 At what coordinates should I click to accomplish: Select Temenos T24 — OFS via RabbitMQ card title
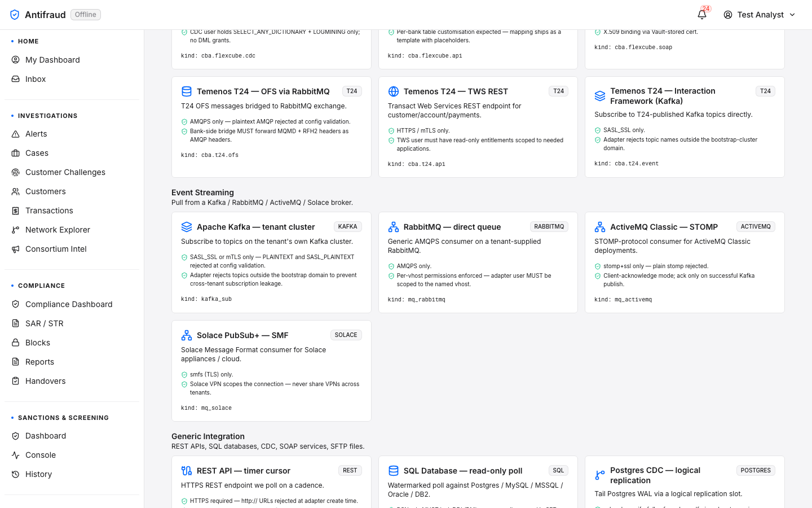(x=263, y=91)
